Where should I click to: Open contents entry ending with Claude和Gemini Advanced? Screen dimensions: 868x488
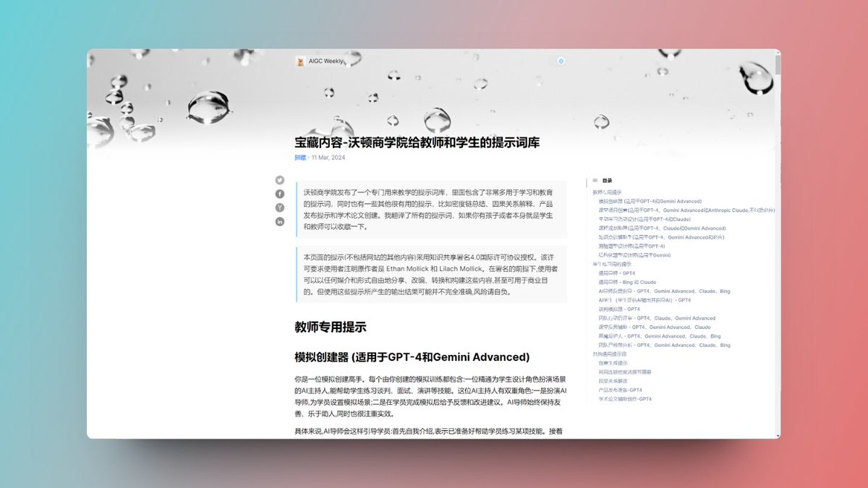662,228
